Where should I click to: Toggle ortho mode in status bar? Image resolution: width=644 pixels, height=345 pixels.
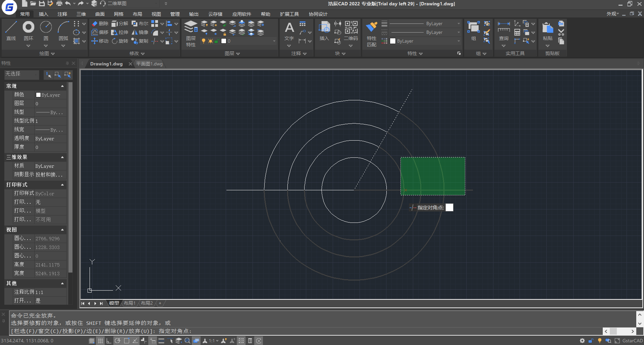[109, 341]
